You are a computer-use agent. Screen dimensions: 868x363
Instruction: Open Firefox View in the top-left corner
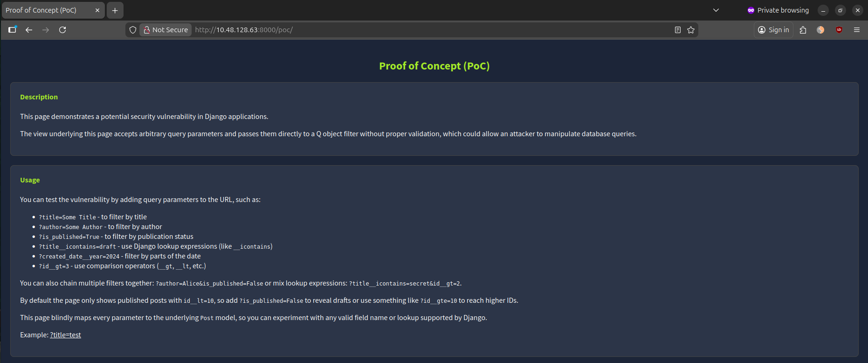pos(12,29)
